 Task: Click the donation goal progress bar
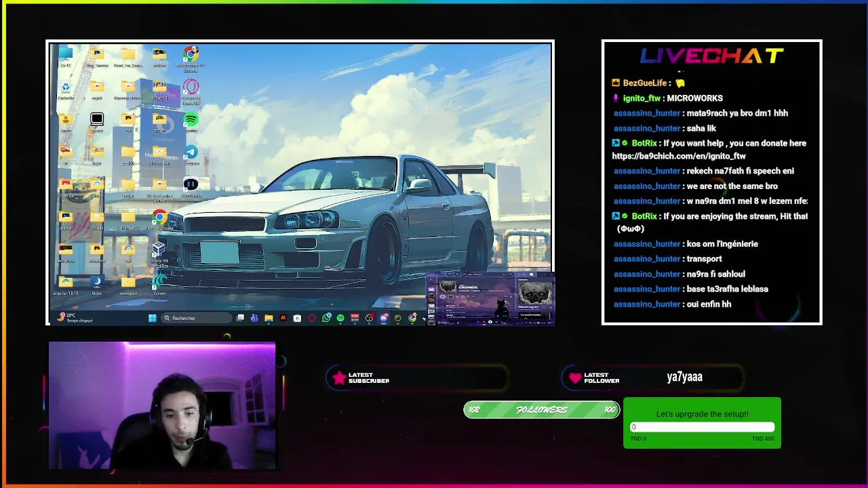point(703,427)
